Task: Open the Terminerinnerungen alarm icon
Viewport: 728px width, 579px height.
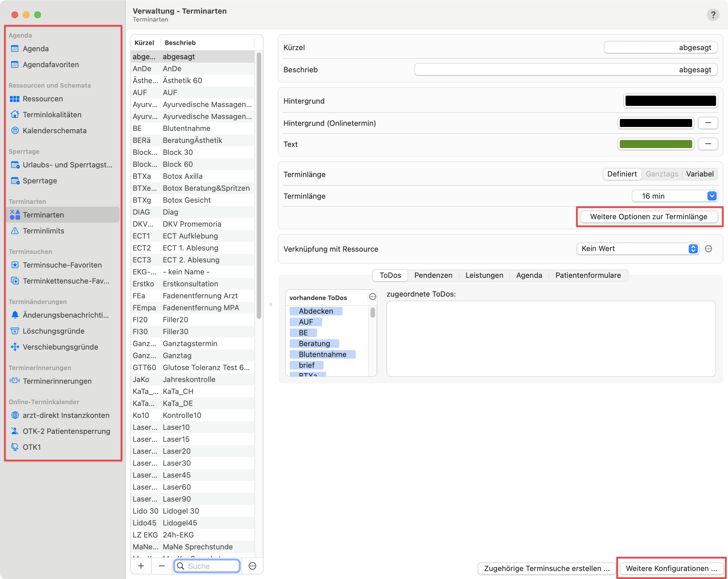Action: (15, 381)
